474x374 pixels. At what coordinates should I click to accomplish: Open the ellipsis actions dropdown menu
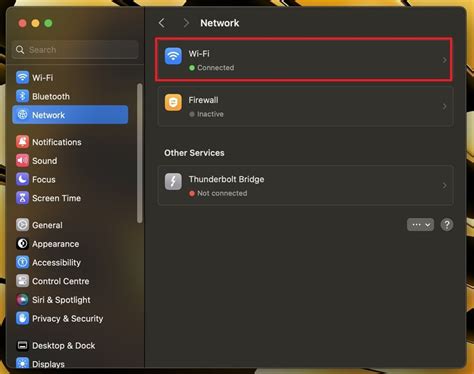click(420, 225)
